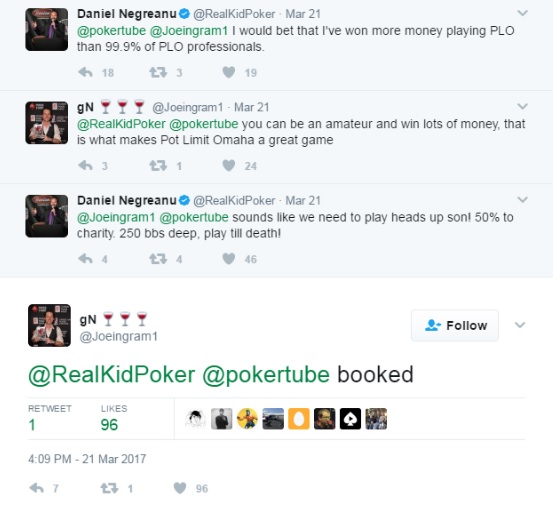Retweet the main 'booked' tweet
Screen dimensions: 553x517
[109, 488]
